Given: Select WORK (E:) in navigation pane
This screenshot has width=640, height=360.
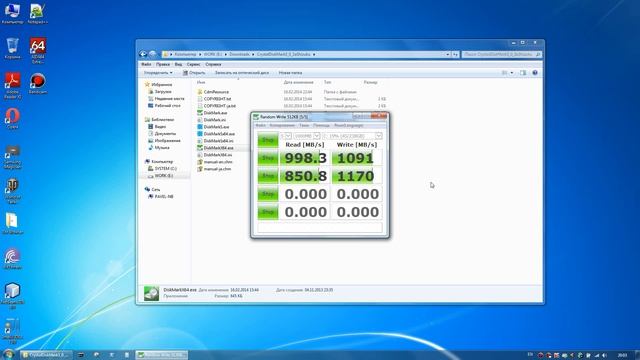Looking at the screenshot, I should click(160, 176).
